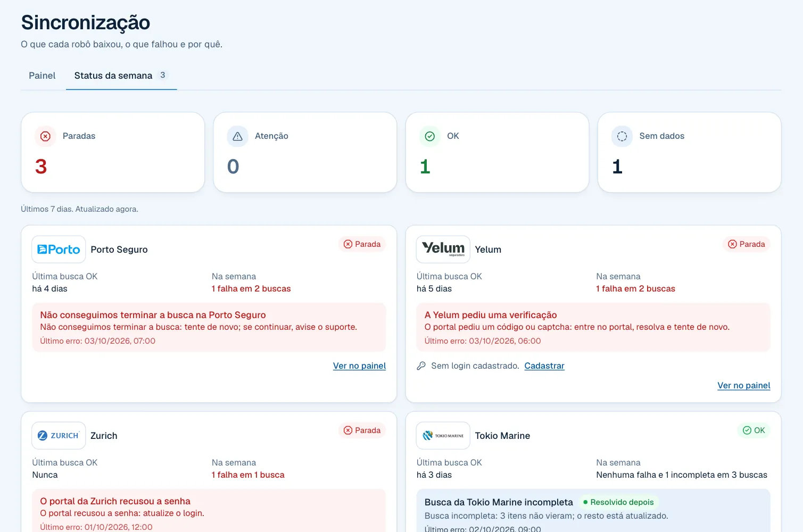Click the Porto Seguro logo

point(59,250)
